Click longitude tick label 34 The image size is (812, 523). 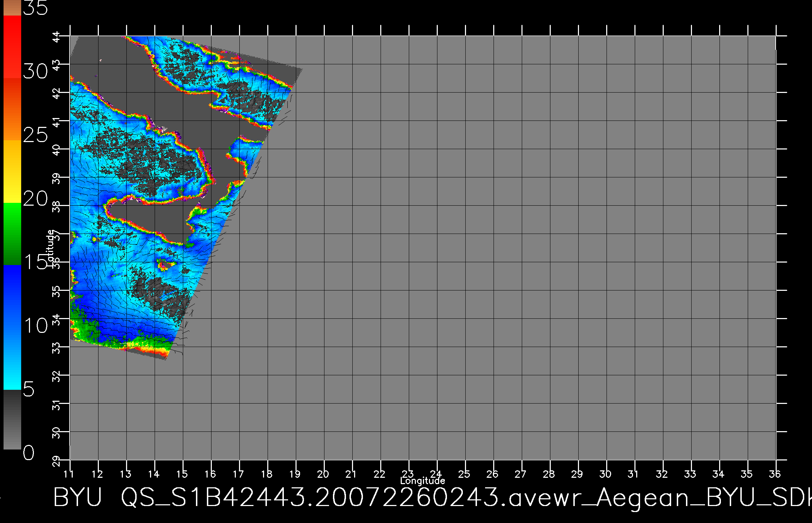point(719,474)
